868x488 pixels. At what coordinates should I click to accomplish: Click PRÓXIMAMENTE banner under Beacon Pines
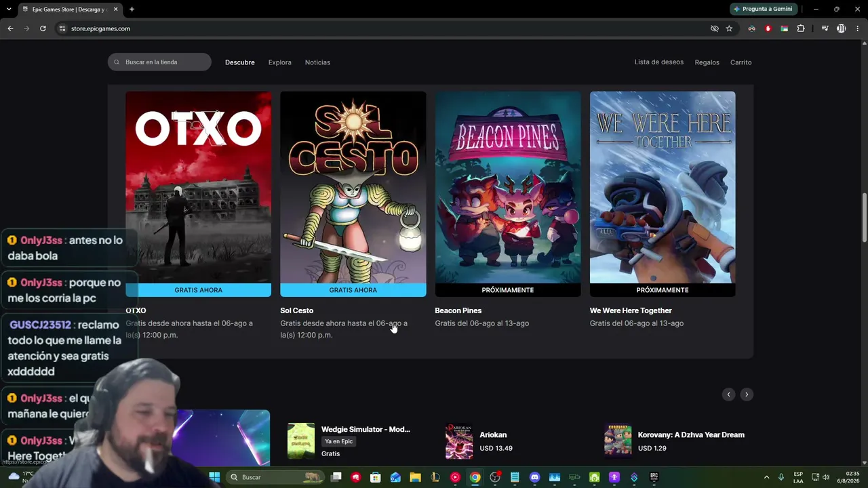[508, 290]
